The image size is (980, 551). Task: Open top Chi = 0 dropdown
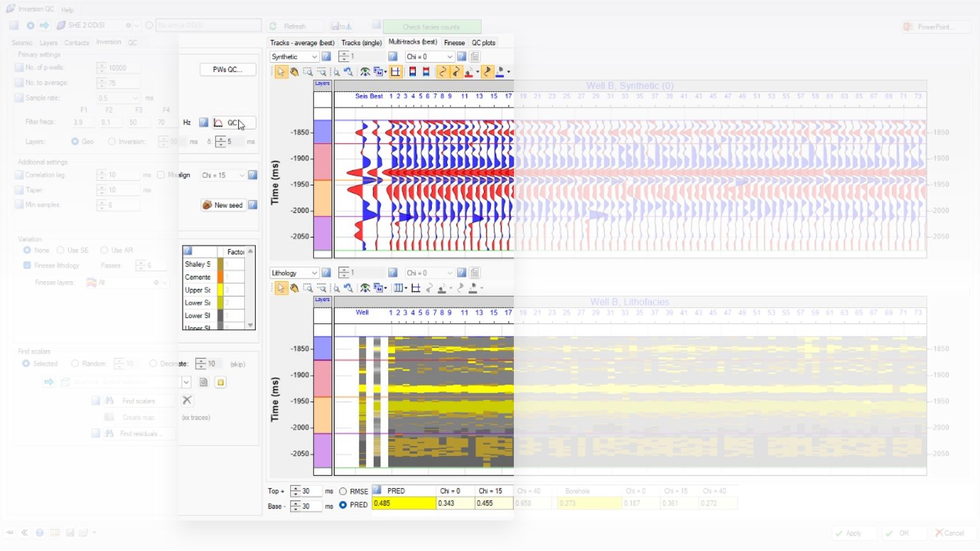tap(430, 56)
